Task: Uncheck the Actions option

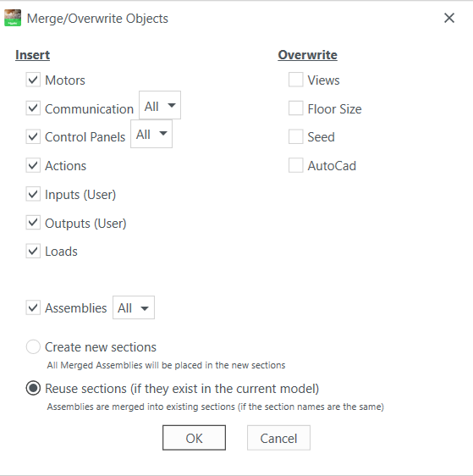Action: coord(33,165)
